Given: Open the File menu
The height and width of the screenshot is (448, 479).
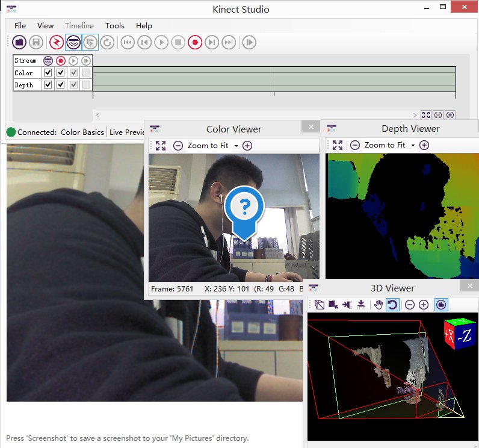Looking at the screenshot, I should tap(20, 26).
